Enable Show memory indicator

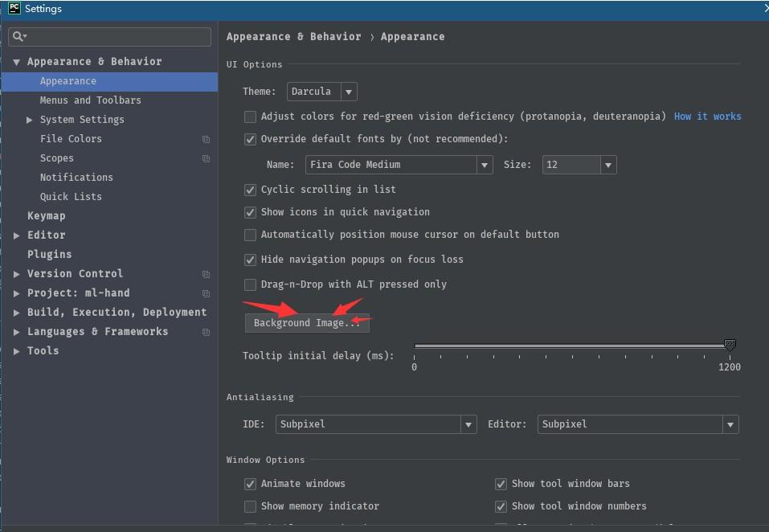pos(250,506)
